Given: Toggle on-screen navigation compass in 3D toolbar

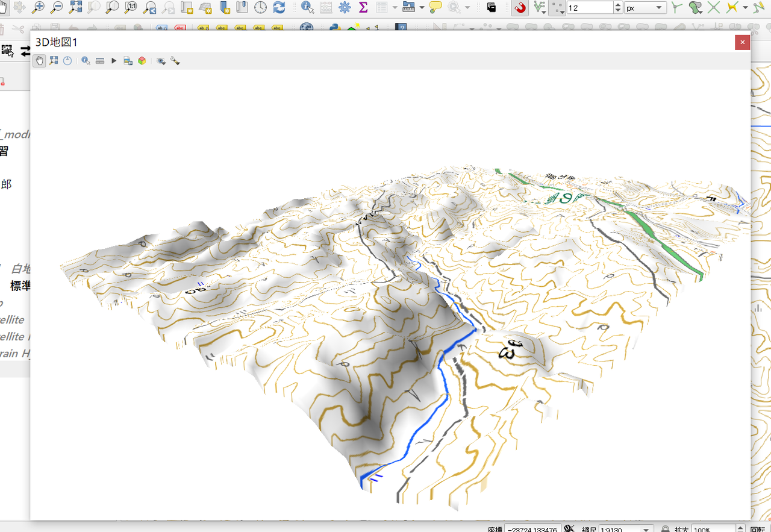Looking at the screenshot, I should [x=67, y=61].
